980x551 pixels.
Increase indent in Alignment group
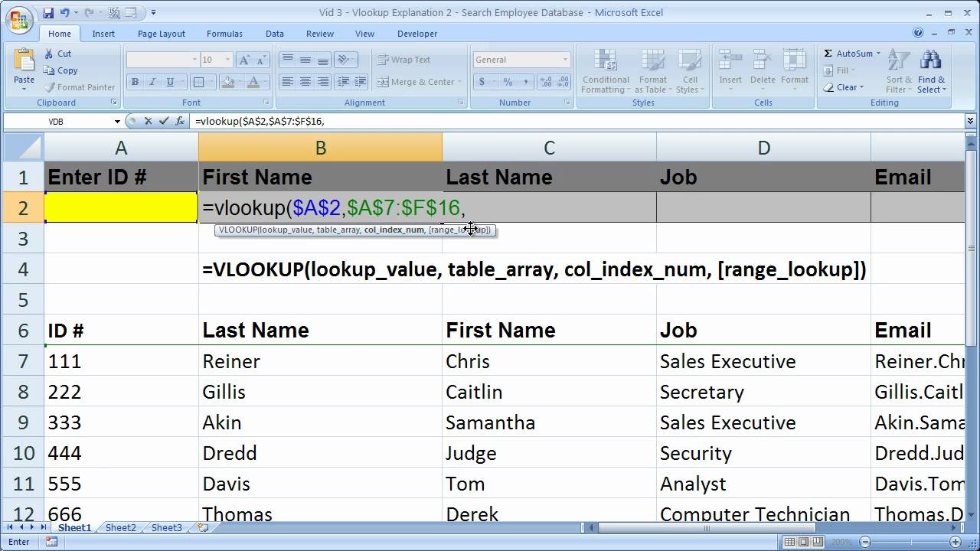[361, 82]
